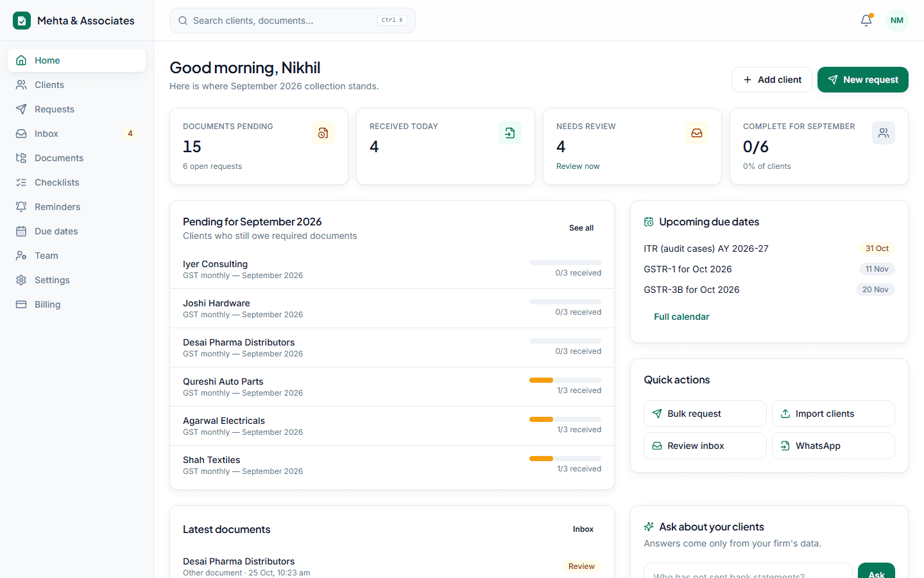Image resolution: width=924 pixels, height=578 pixels.
Task: Click GSTR-3B for Oct 2026 entry
Action: (x=769, y=290)
